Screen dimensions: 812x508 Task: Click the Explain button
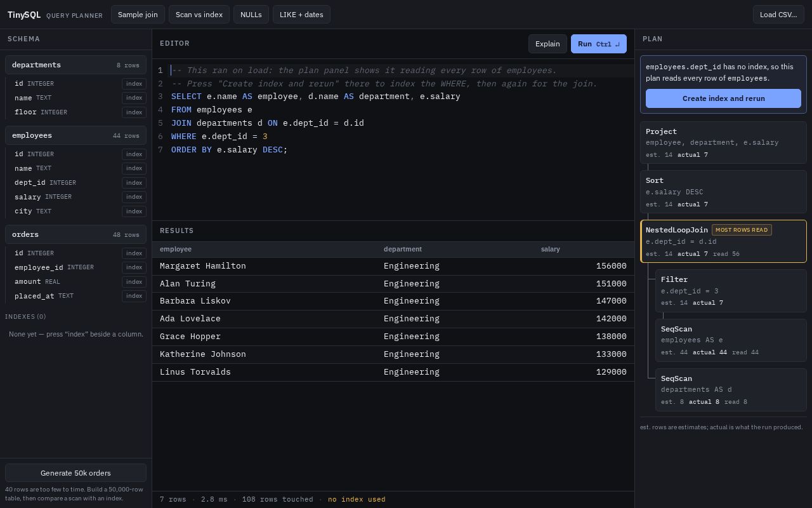coord(547,44)
